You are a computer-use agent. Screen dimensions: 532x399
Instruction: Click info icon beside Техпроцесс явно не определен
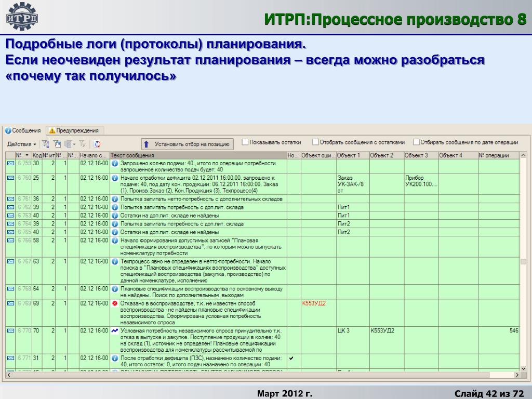pos(115,262)
